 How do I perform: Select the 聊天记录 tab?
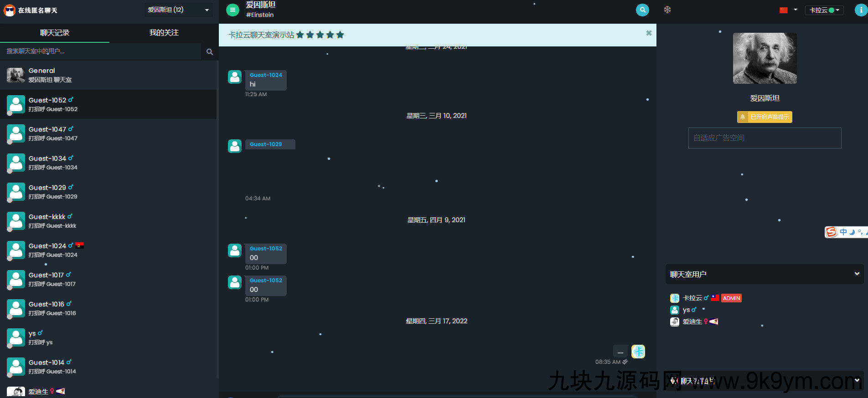click(x=55, y=33)
